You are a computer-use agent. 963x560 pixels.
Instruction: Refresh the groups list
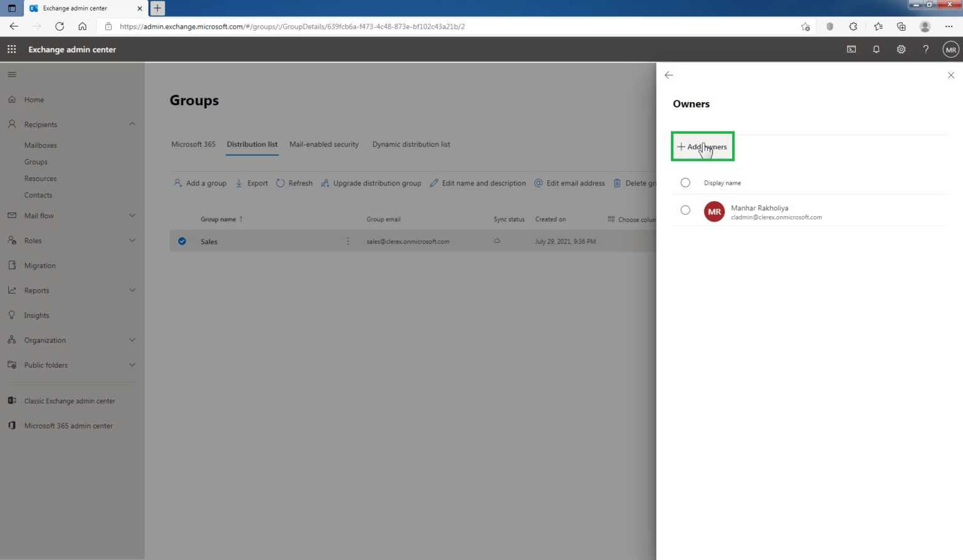pyautogui.click(x=294, y=183)
